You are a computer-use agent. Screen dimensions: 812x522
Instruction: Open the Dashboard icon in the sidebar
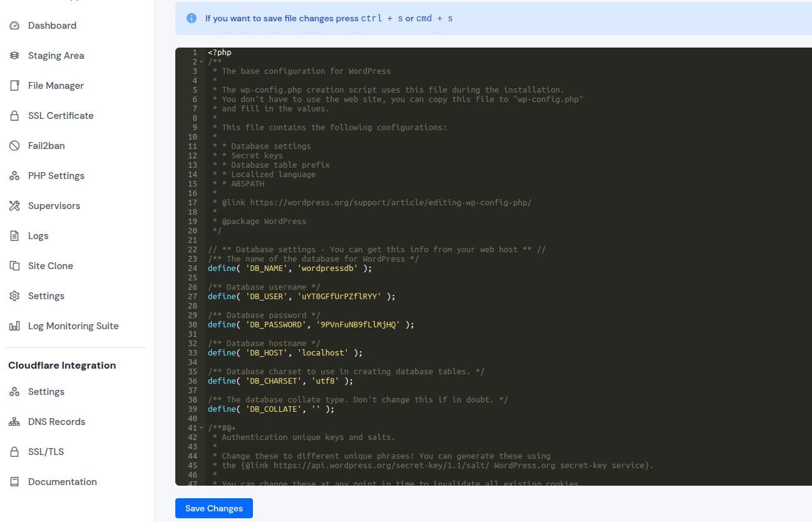pyautogui.click(x=14, y=25)
